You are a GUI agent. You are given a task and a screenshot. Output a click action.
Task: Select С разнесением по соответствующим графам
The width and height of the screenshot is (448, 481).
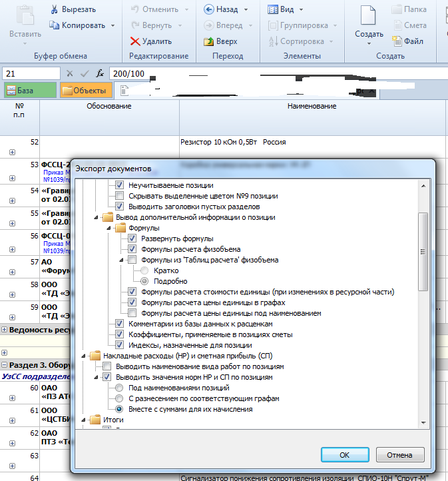point(119,398)
